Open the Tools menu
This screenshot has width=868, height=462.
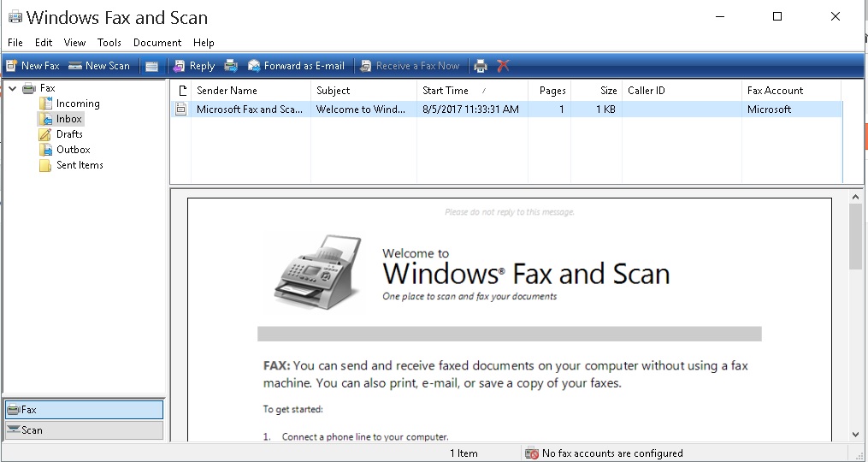(109, 43)
